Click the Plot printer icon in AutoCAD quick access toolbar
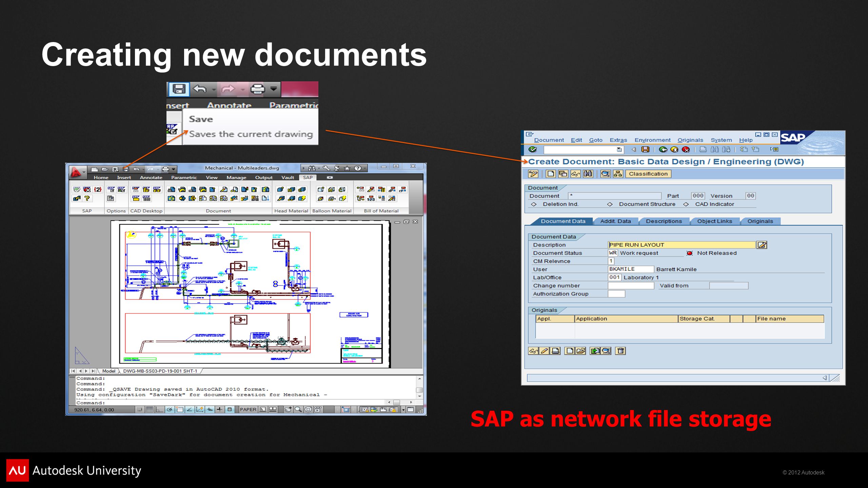 pyautogui.click(x=165, y=169)
